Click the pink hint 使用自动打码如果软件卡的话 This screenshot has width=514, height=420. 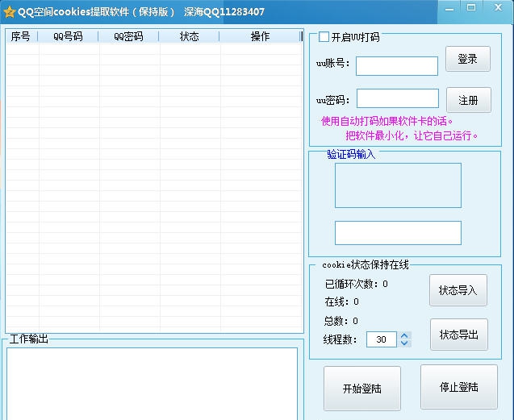tap(387, 122)
